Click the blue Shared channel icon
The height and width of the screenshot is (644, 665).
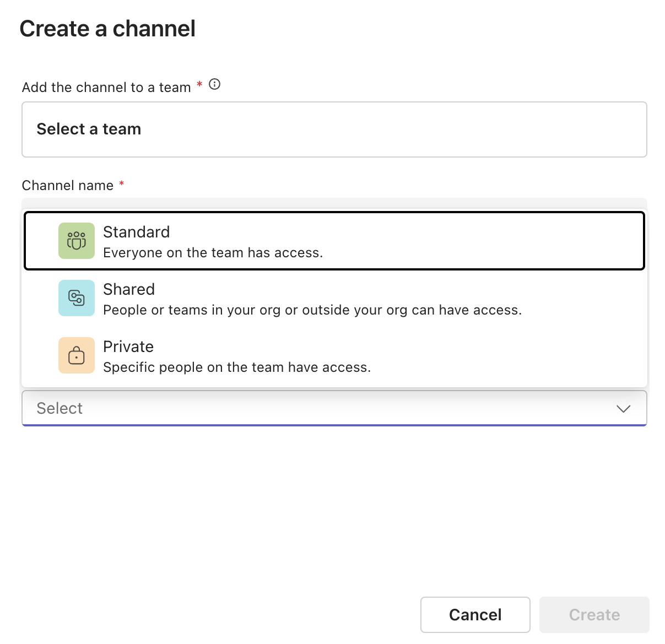pyautogui.click(x=77, y=298)
